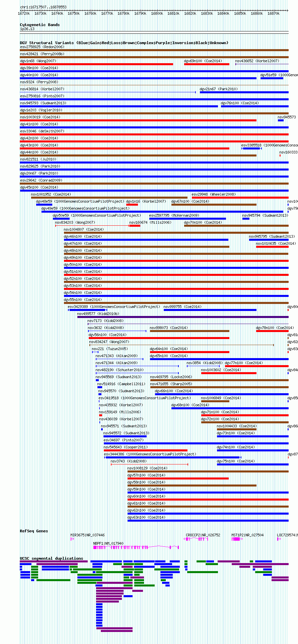298x644 pixels.
Task: Click the nsv471343 (Alkan2009) label
Action: [117, 356]
